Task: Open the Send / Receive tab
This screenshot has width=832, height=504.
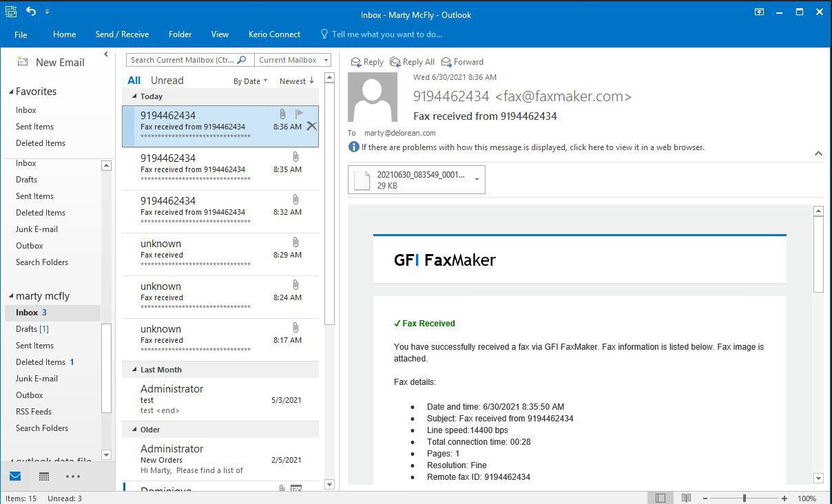Action: click(x=122, y=34)
